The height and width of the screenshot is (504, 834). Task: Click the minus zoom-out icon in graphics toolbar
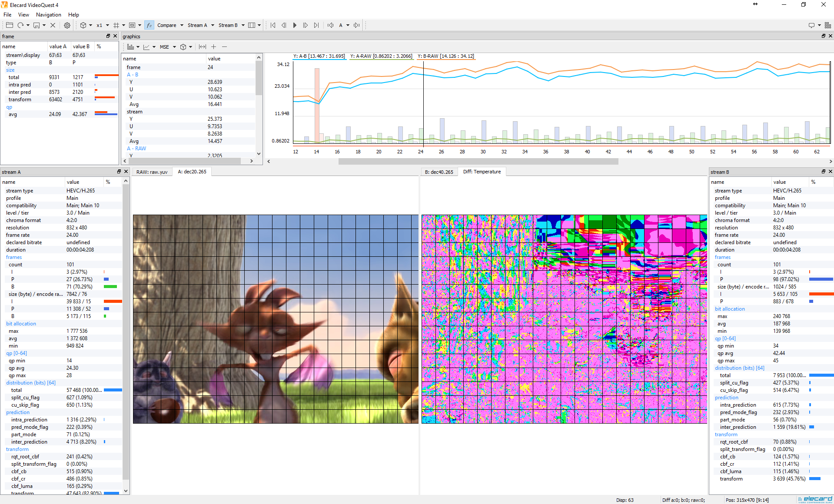point(224,47)
